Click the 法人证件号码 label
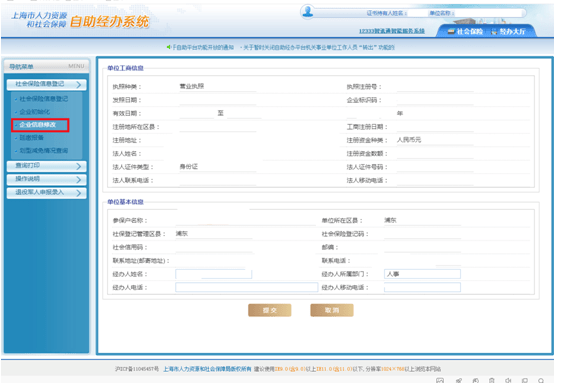The width and height of the screenshot is (566, 383). (367, 167)
